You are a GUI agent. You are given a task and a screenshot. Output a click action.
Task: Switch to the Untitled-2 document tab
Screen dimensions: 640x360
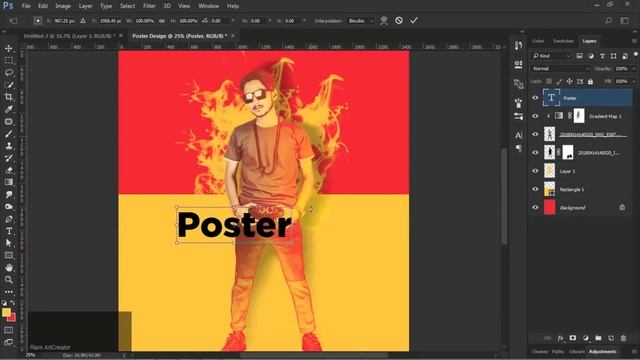coord(69,36)
